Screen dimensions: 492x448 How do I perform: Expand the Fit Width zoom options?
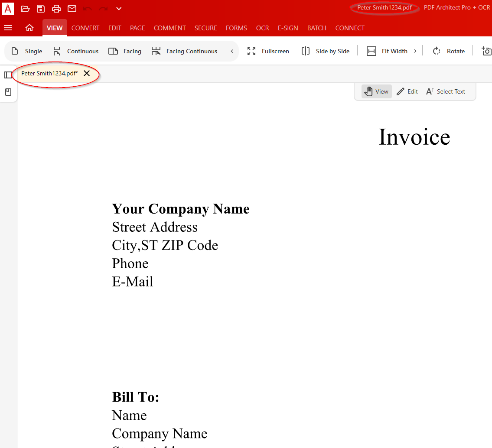(x=415, y=51)
